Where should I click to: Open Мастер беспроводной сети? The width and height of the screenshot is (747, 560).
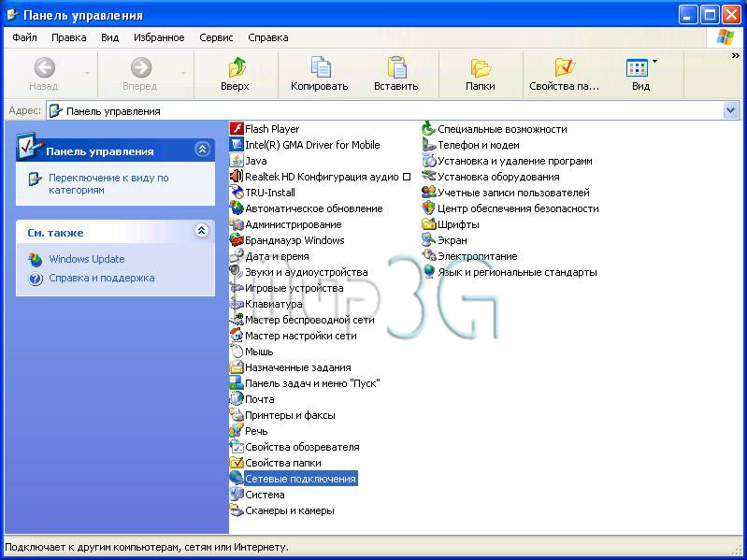(x=302, y=320)
